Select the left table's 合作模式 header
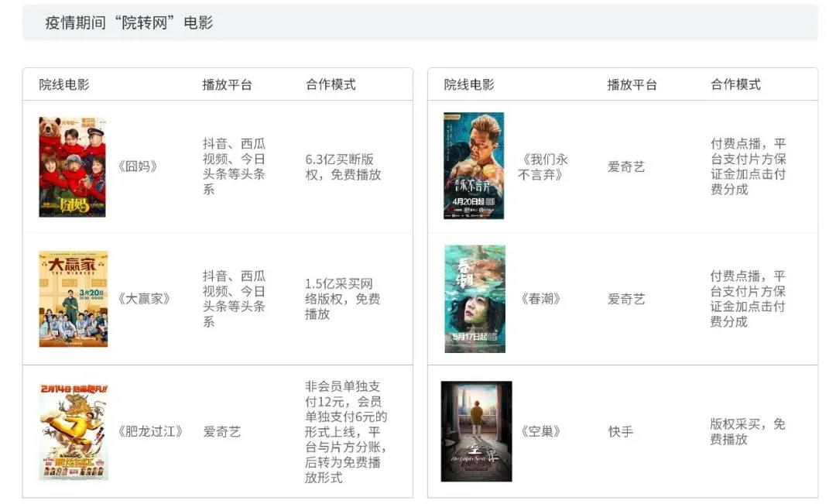The width and height of the screenshot is (836, 504). click(331, 84)
